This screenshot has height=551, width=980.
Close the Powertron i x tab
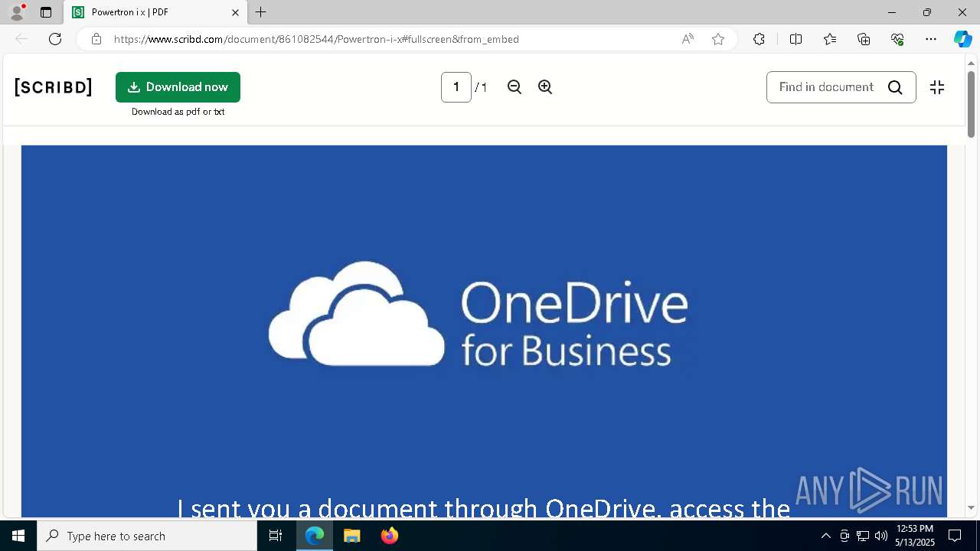point(235,12)
